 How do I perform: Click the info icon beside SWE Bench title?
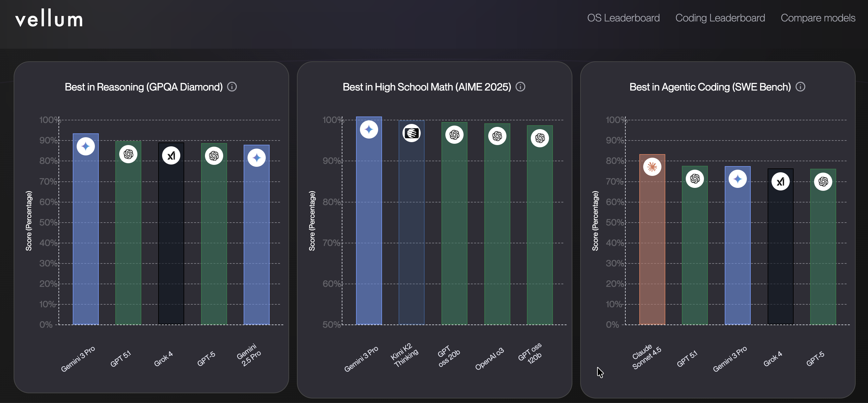tap(800, 87)
